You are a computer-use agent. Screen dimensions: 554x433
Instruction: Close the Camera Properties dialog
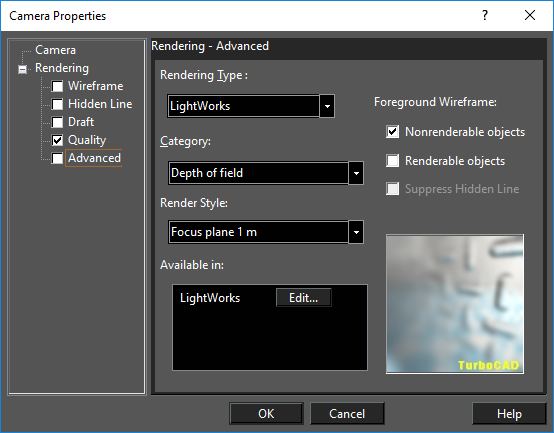[530, 15]
